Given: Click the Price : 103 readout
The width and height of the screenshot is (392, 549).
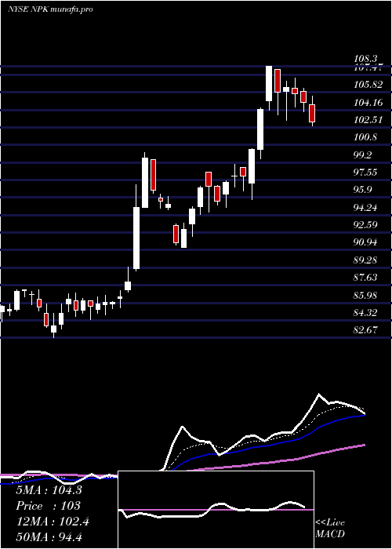Looking at the screenshot, I should [x=49, y=506].
